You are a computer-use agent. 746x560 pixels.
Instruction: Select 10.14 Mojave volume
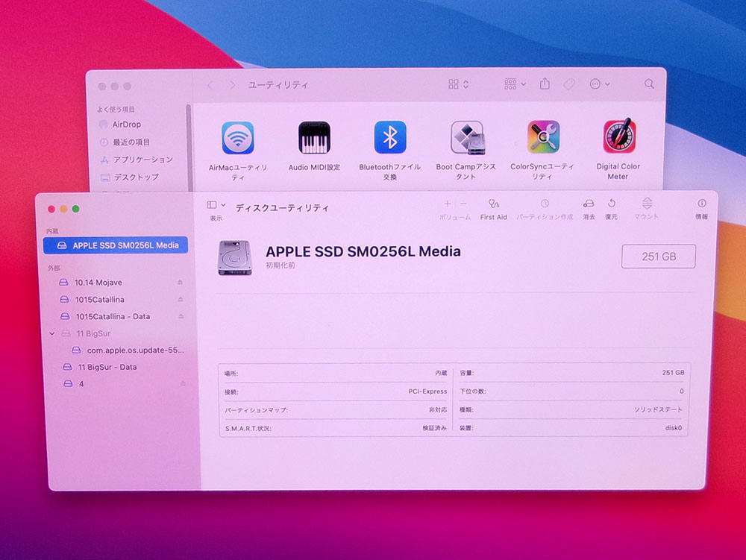(x=98, y=283)
